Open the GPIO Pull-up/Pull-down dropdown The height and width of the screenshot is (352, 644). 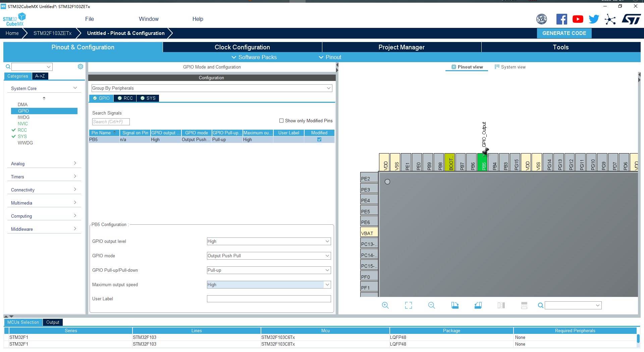(269, 270)
